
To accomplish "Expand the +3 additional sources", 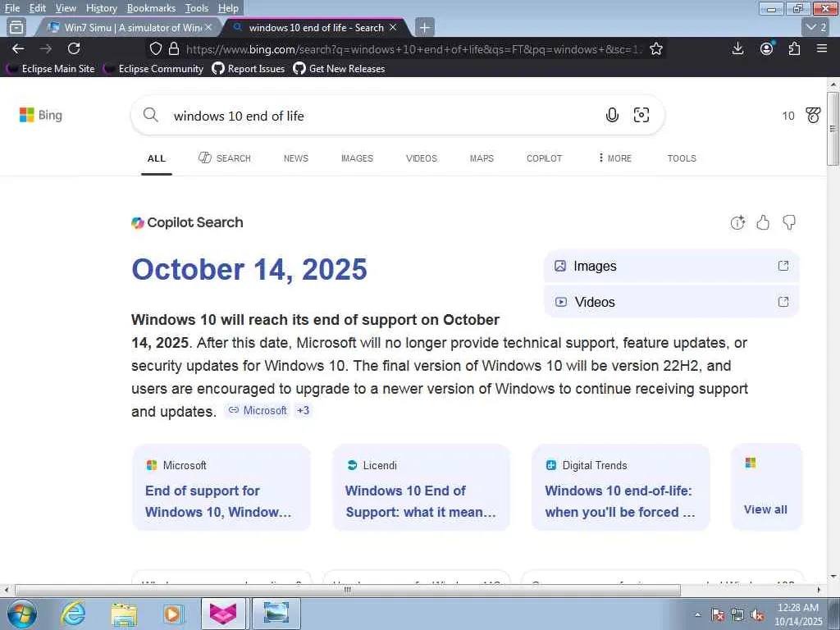I will tap(303, 410).
